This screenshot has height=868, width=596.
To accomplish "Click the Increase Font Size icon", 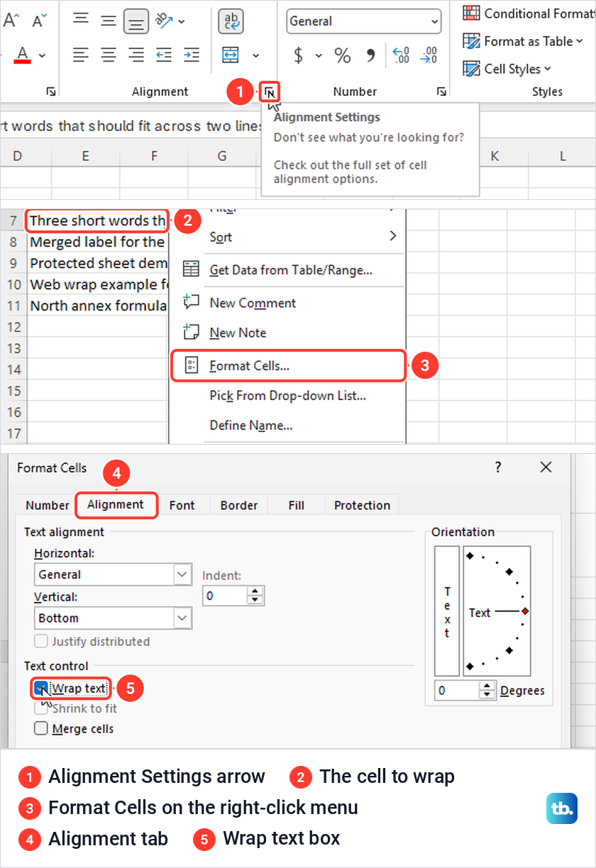I will tap(10, 21).
